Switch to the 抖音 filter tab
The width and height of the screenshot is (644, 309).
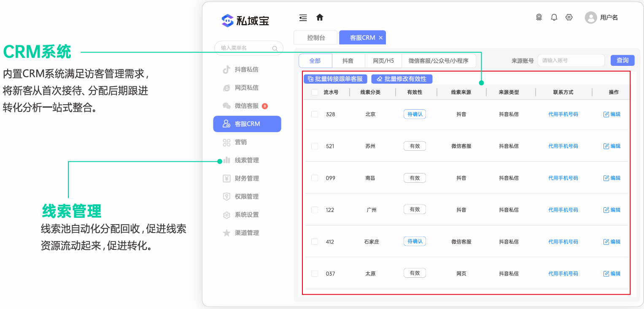point(348,60)
